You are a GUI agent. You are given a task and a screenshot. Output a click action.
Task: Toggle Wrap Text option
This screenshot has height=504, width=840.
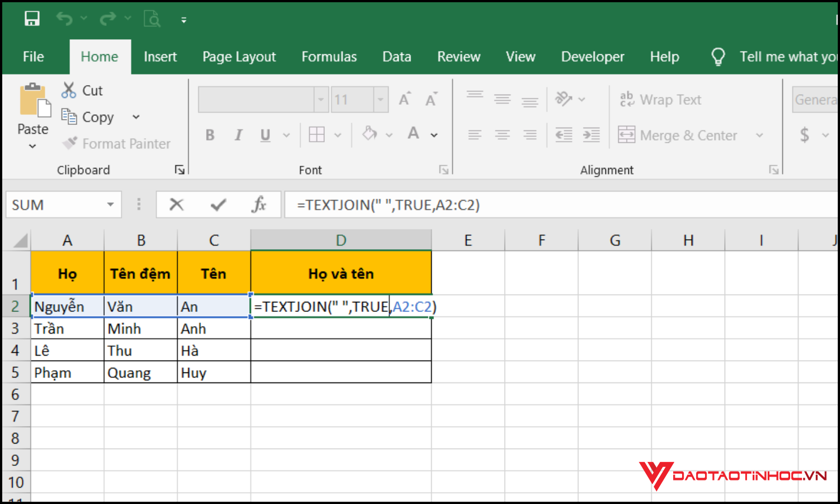tap(660, 100)
